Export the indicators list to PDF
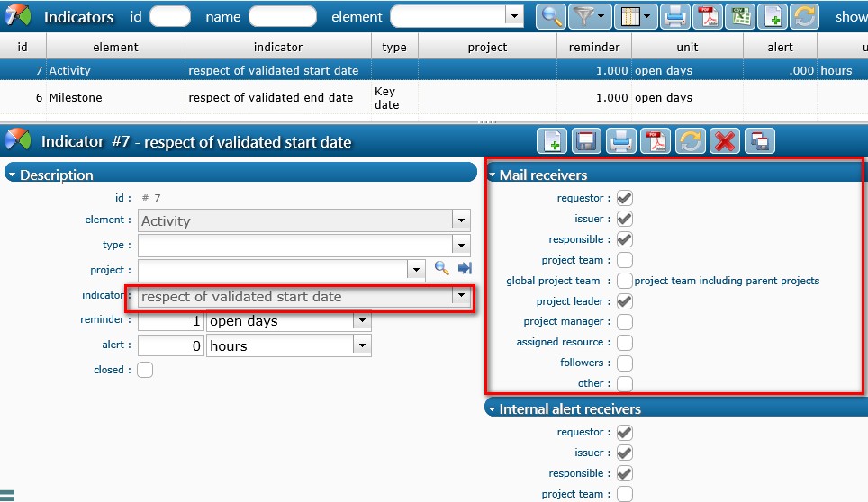 (x=708, y=16)
